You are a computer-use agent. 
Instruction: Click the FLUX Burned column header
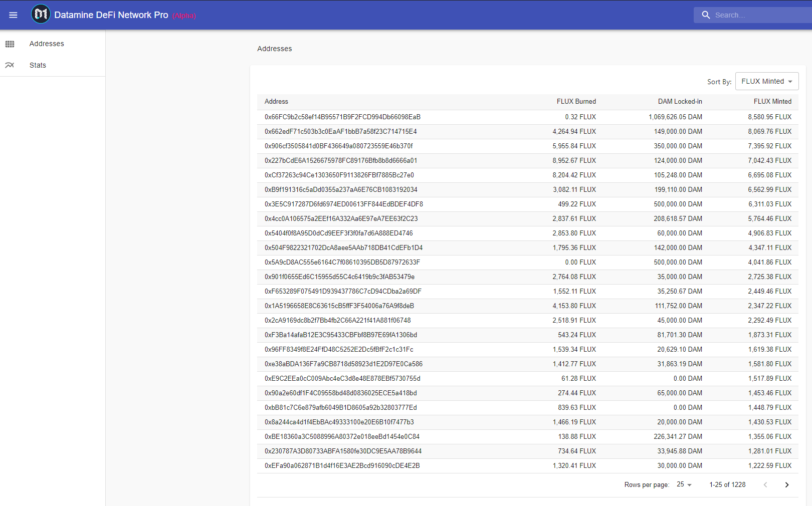[x=576, y=102]
